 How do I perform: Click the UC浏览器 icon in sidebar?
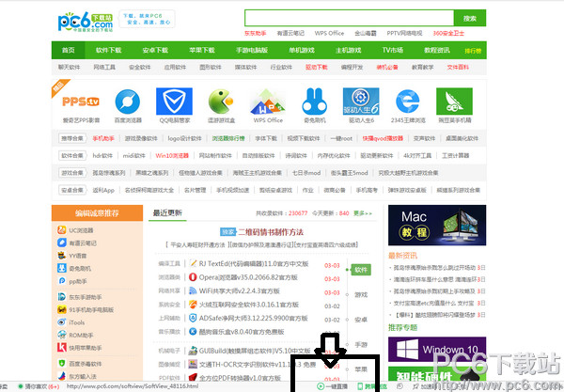tap(61, 229)
